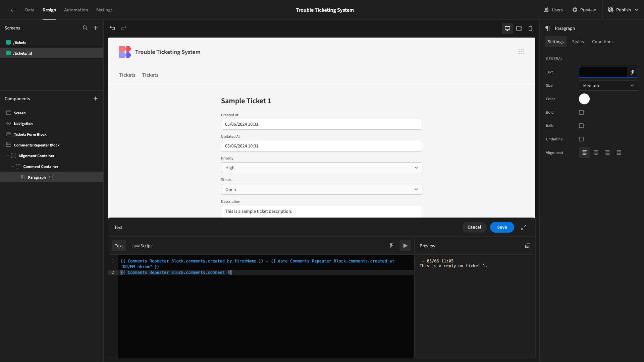Run the binding with play icon

pyautogui.click(x=405, y=246)
